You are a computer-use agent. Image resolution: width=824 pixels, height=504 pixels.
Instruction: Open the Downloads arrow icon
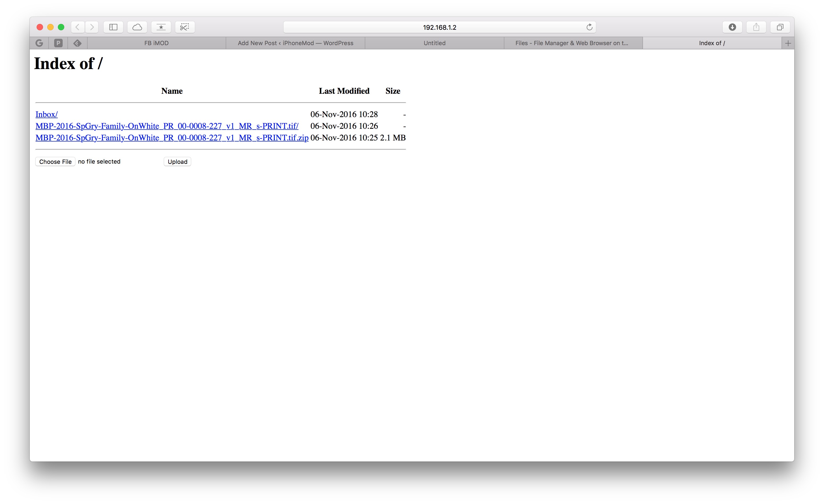(x=732, y=27)
